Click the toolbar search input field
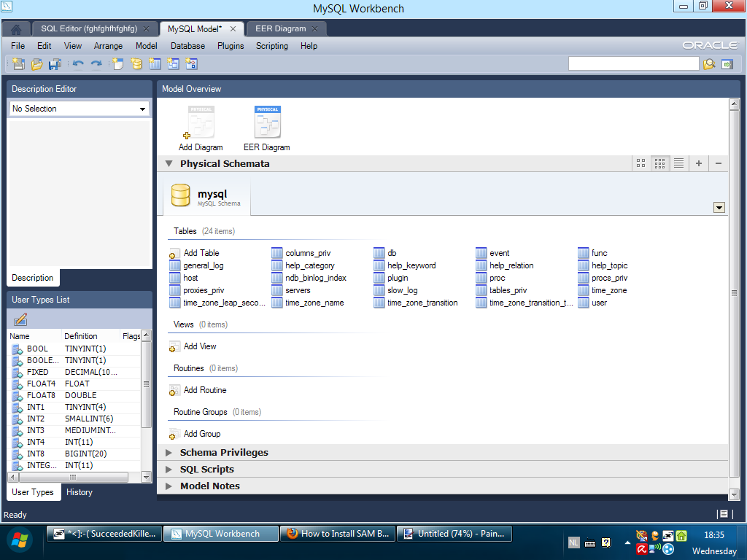747x560 pixels. (x=634, y=64)
